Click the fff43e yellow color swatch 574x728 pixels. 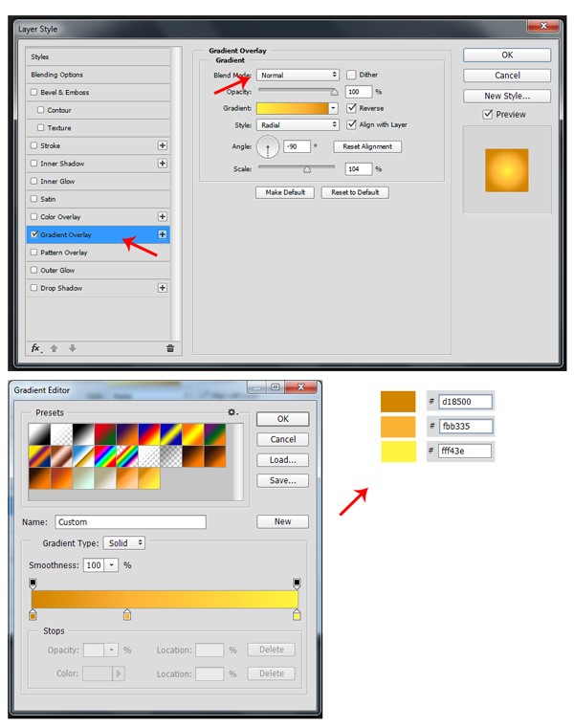pos(398,451)
